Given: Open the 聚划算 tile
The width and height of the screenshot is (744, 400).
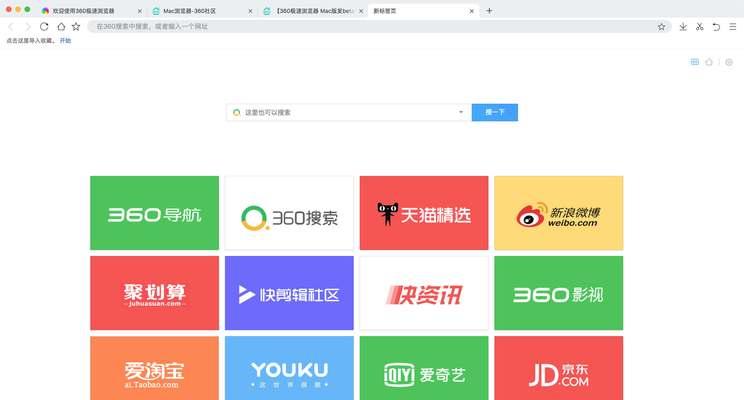Looking at the screenshot, I should tap(155, 293).
